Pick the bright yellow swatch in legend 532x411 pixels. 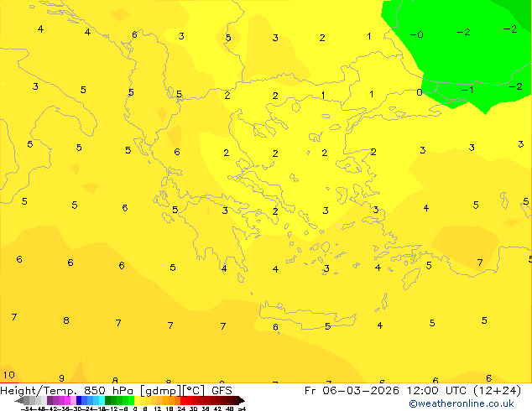coord(137,401)
